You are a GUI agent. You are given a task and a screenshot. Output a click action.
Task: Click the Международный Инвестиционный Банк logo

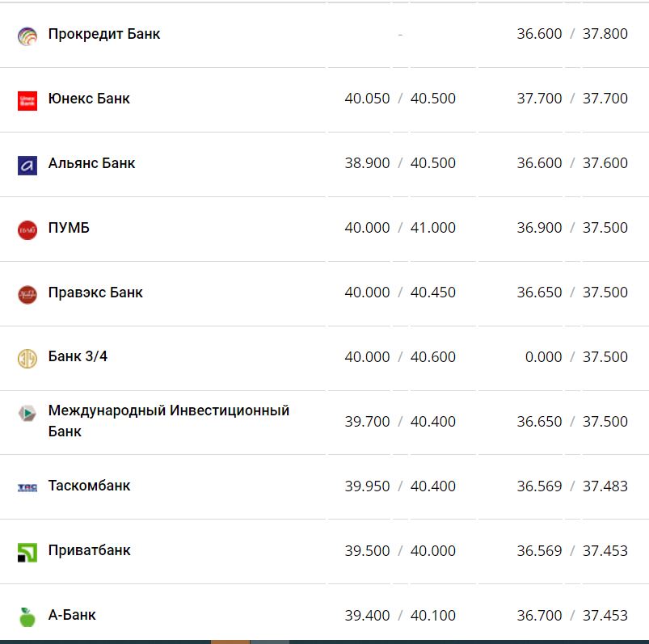point(27,414)
